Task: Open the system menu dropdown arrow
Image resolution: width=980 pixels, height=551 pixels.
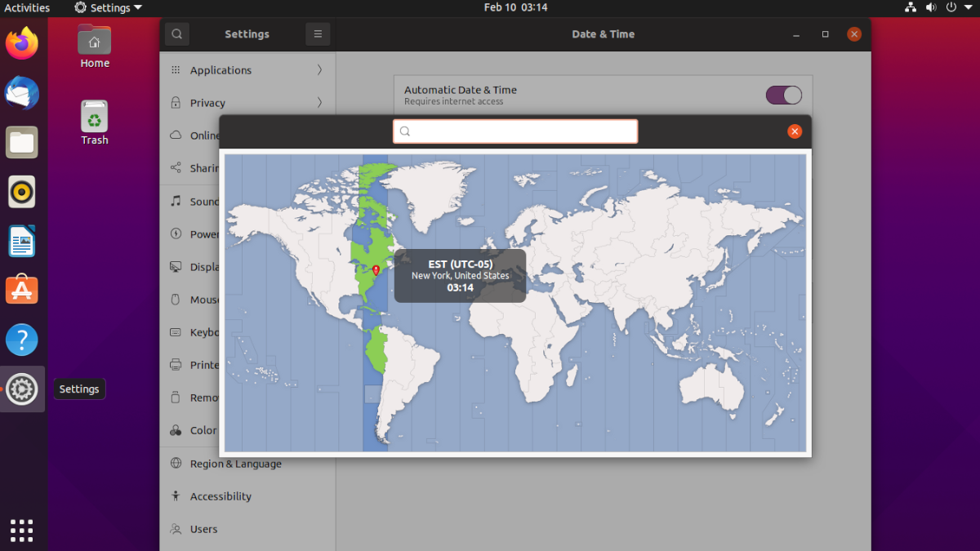Action: click(x=968, y=7)
